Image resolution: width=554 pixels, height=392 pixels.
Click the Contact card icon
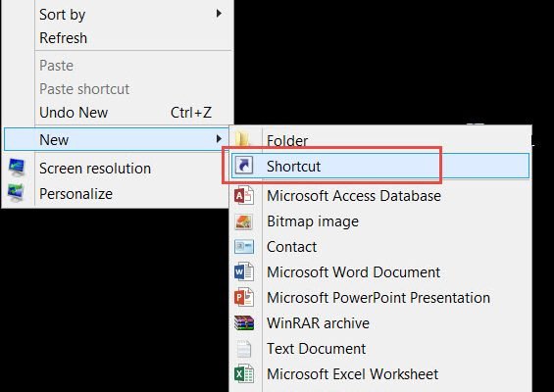(x=244, y=247)
